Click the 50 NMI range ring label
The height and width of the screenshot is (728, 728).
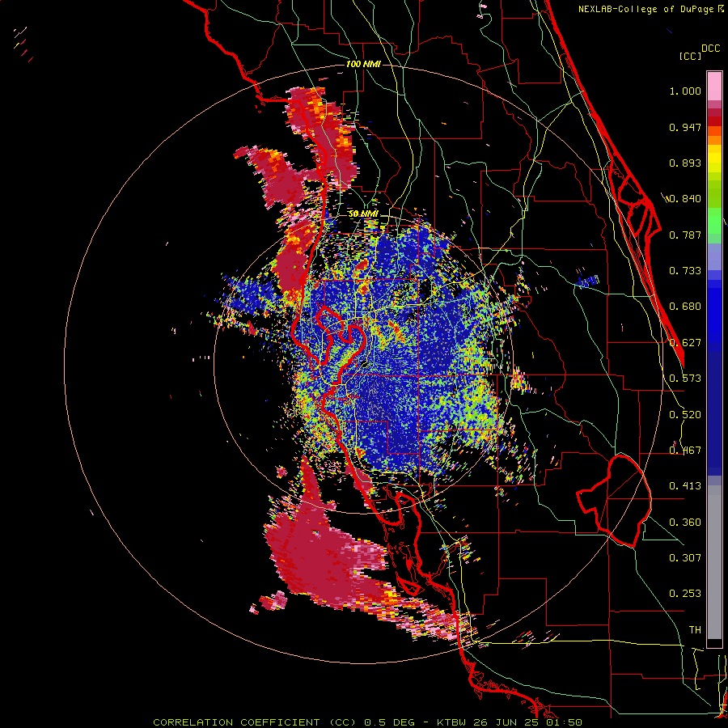pyautogui.click(x=363, y=214)
